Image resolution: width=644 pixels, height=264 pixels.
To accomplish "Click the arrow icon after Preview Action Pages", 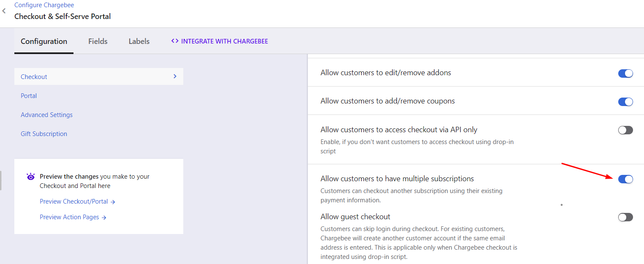I will pos(104,218).
